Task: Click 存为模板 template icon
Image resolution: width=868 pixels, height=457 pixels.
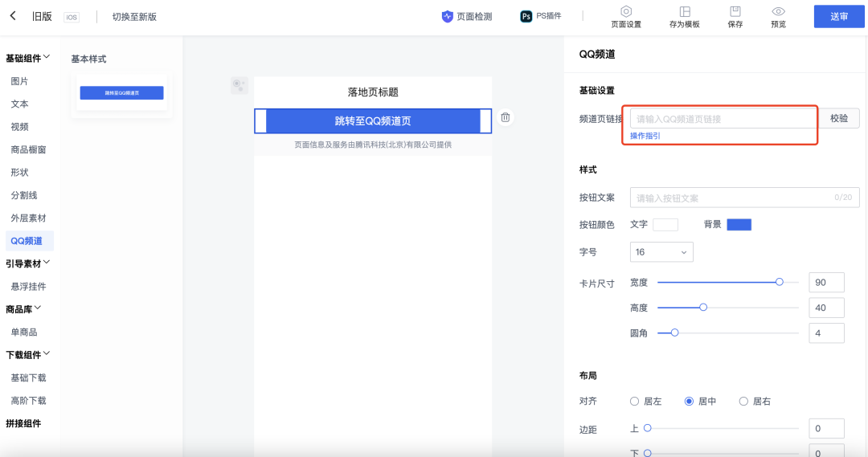Action: coord(685,11)
